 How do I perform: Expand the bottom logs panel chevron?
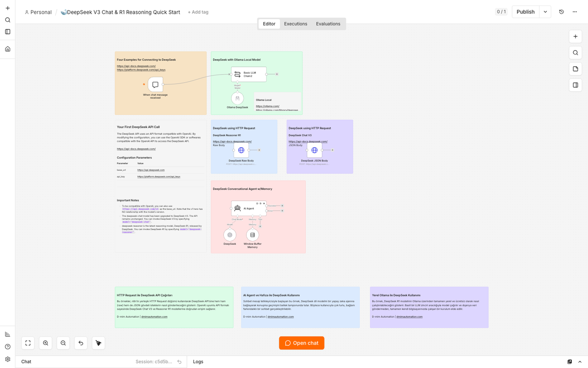(x=580, y=362)
